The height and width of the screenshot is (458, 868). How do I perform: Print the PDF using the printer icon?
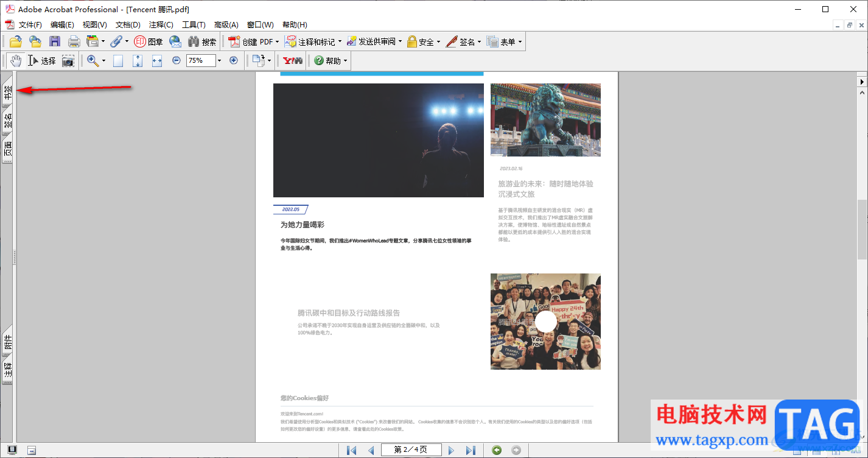pyautogui.click(x=74, y=41)
